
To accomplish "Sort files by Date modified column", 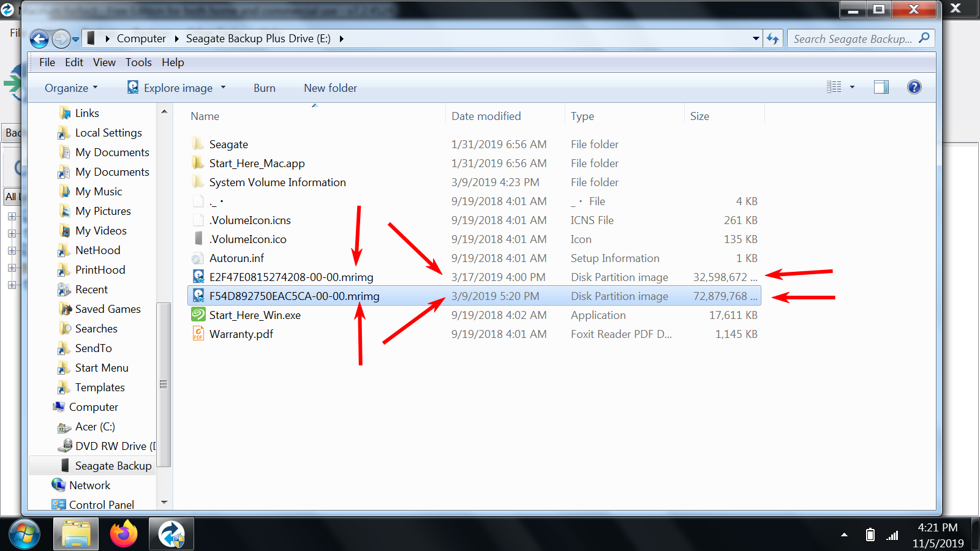I will click(x=486, y=116).
